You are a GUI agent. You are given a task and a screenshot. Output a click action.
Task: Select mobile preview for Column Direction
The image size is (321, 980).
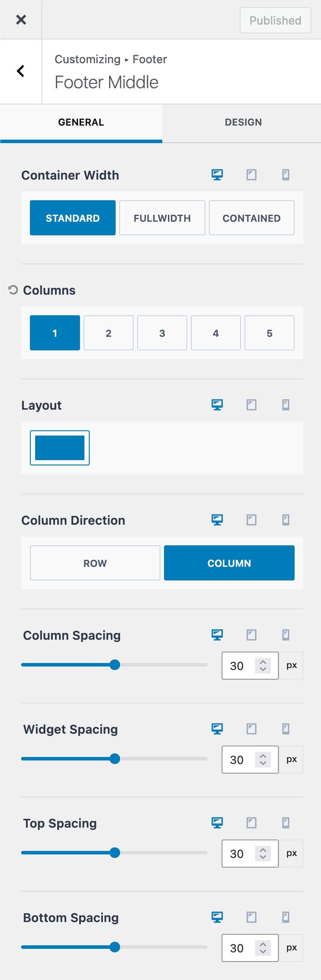pos(286,520)
